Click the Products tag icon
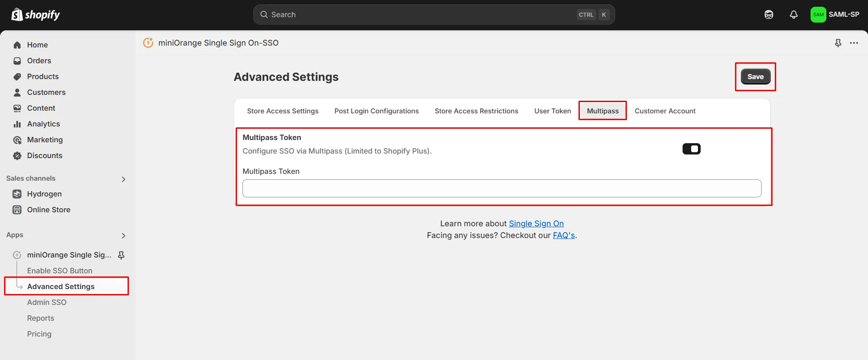The height and width of the screenshot is (360, 868). [17, 76]
